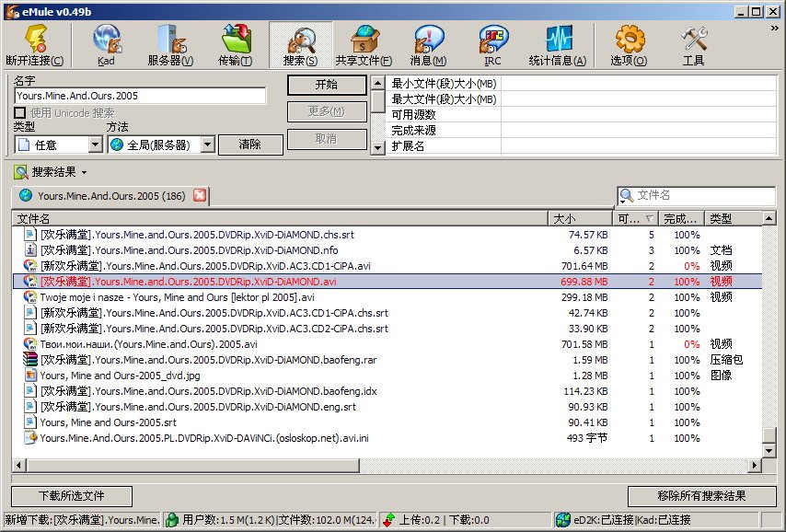This screenshot has height=532, width=786.
Task: Switch to the 搜索 (Search) view
Action: tap(298, 43)
